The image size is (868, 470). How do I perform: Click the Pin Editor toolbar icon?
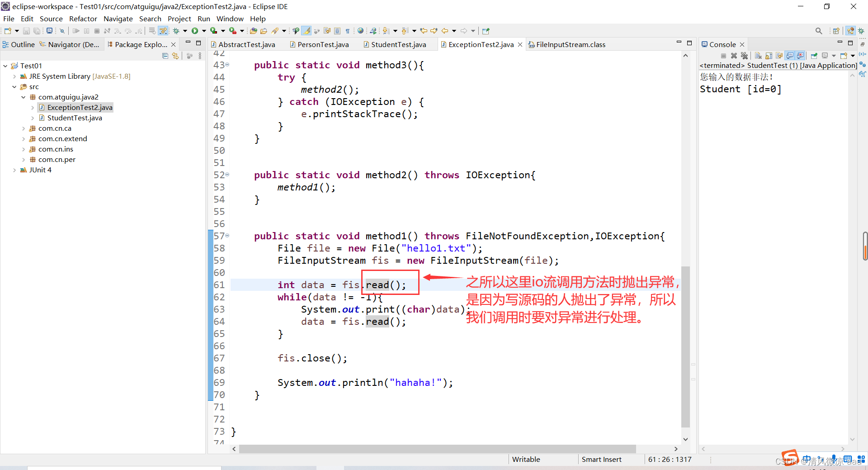pos(486,31)
